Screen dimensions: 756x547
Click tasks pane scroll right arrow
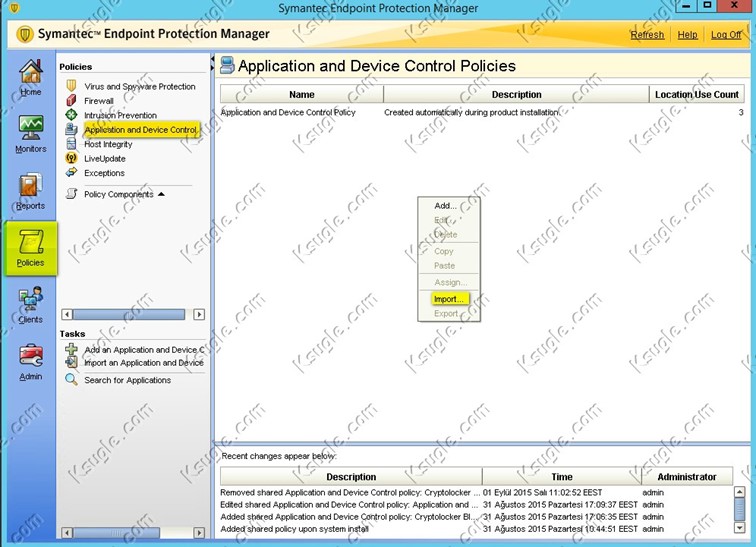(x=199, y=533)
